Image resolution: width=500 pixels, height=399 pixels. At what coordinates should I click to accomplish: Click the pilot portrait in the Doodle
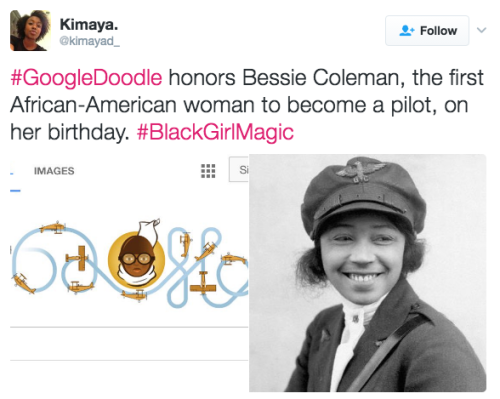click(136, 260)
